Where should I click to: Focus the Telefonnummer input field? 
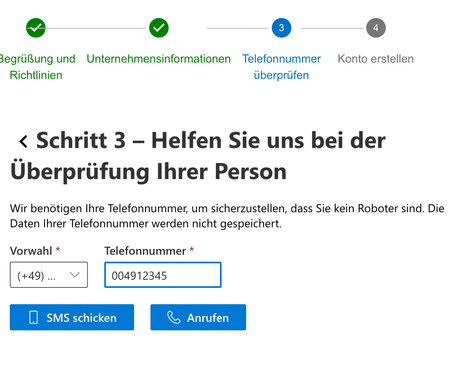[x=163, y=275]
